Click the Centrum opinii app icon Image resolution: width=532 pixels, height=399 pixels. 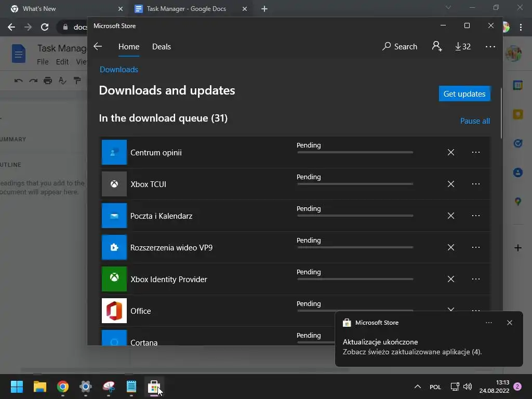coord(114,152)
